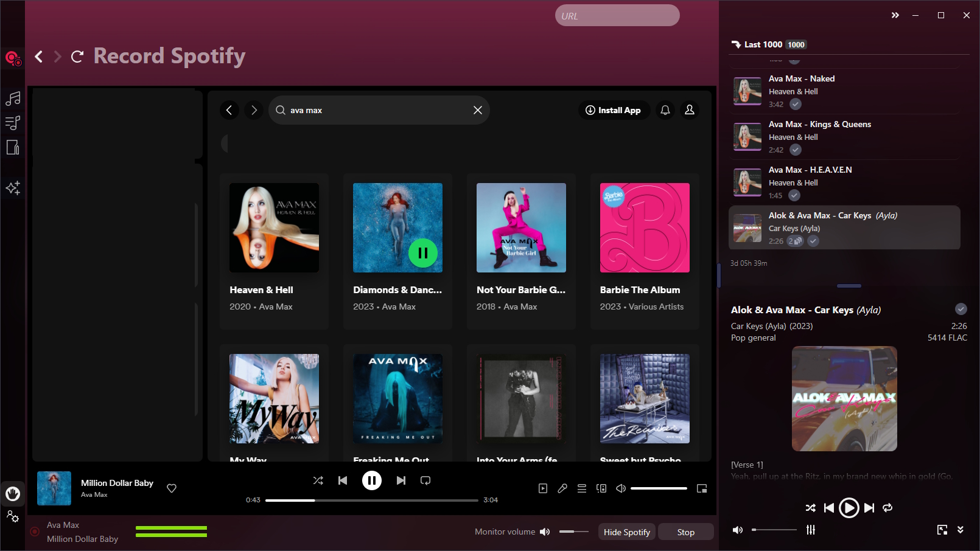980x551 pixels.
Task: Open the Heaven & Hell album card
Action: click(274, 251)
